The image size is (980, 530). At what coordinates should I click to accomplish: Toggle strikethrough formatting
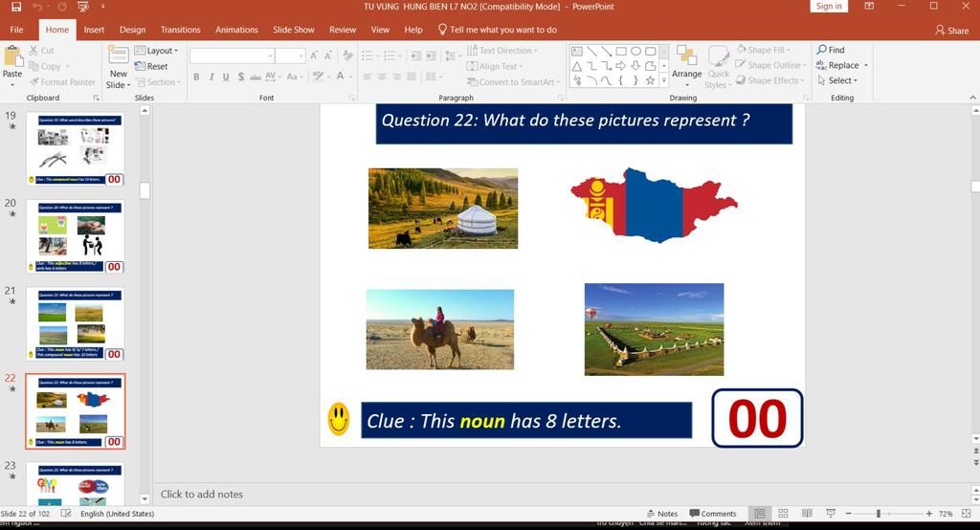coord(256,77)
